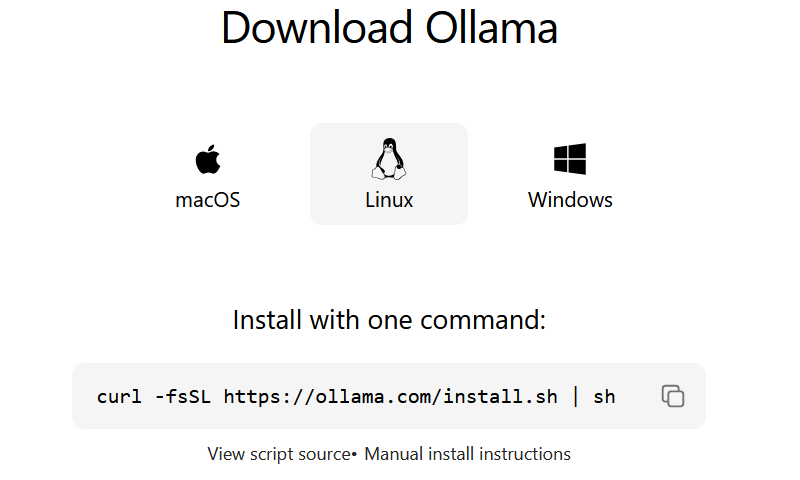
Task: Click the "Install with one command:" text
Action: coord(389,320)
